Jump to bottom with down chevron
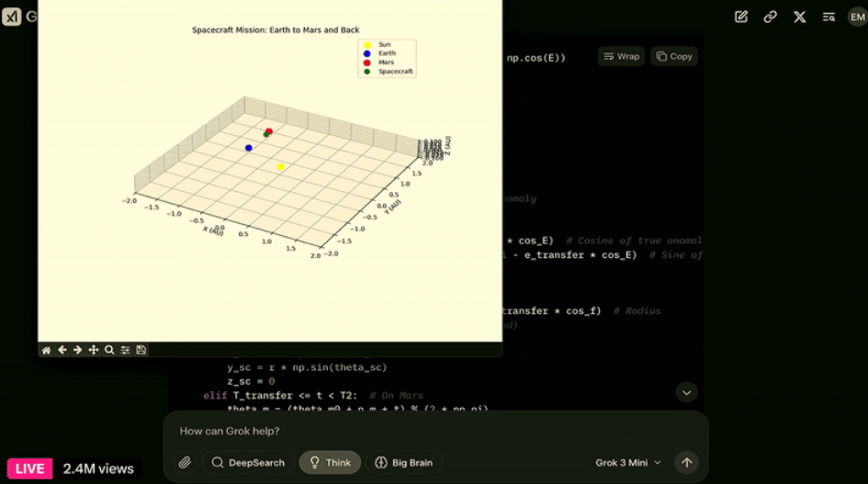The width and height of the screenshot is (868, 484). tap(686, 393)
